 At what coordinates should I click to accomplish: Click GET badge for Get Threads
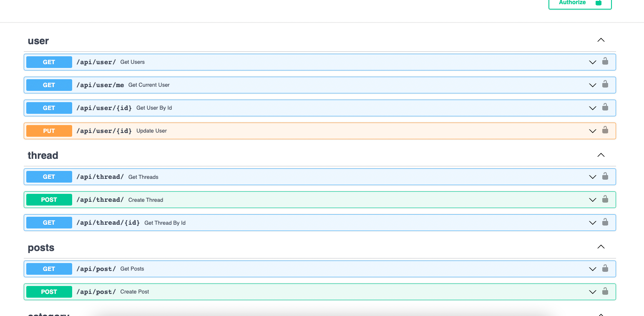[49, 177]
